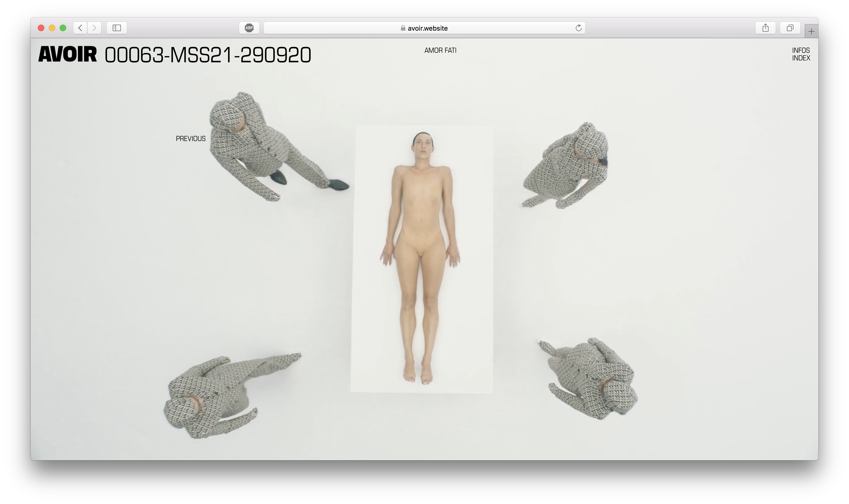The image size is (849, 504).
Task: Click the 00063-MSS21-290920 project code
Action: tap(208, 55)
